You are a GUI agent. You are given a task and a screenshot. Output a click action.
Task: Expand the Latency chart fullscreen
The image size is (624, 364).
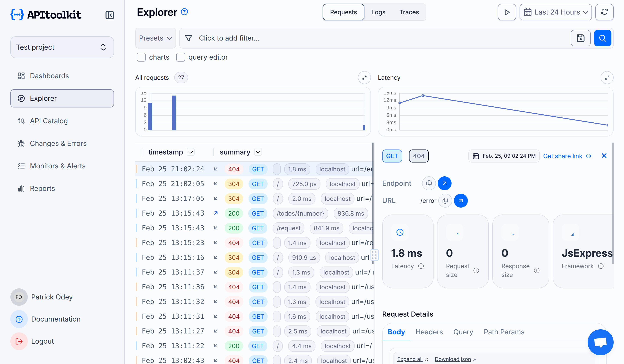click(607, 78)
